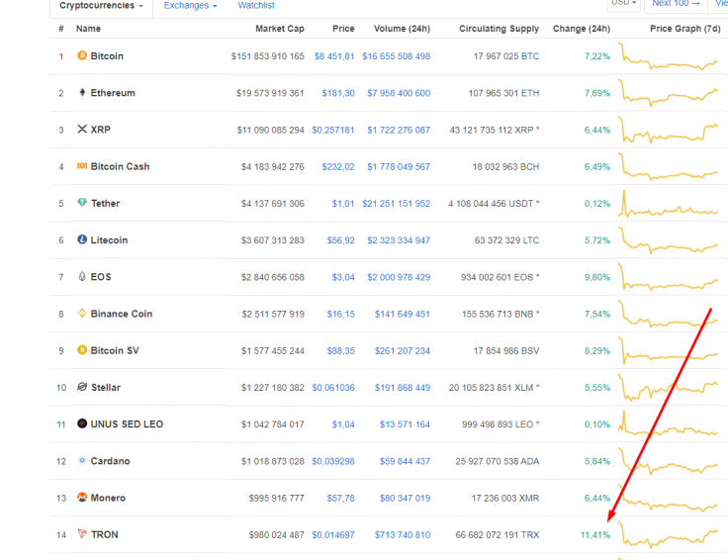Sort by the Name column header
728x560 pixels.
click(88, 29)
